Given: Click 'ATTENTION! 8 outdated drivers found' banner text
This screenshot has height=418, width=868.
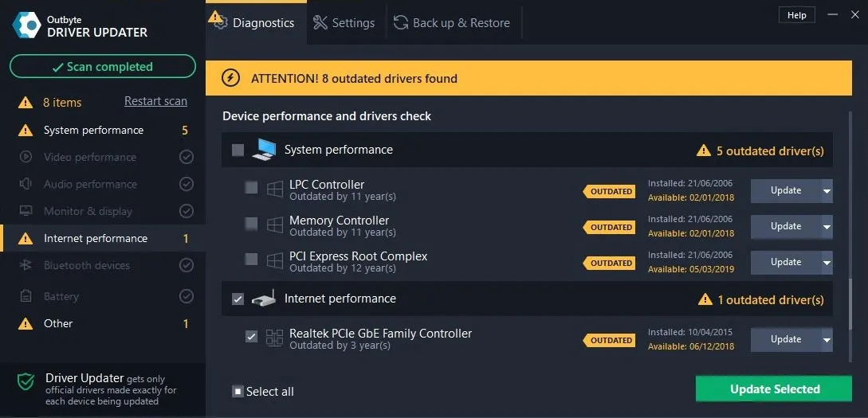Looking at the screenshot, I should pos(354,79).
